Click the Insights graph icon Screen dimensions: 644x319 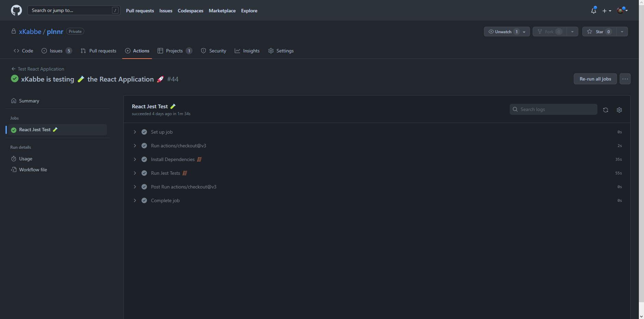pyautogui.click(x=237, y=51)
